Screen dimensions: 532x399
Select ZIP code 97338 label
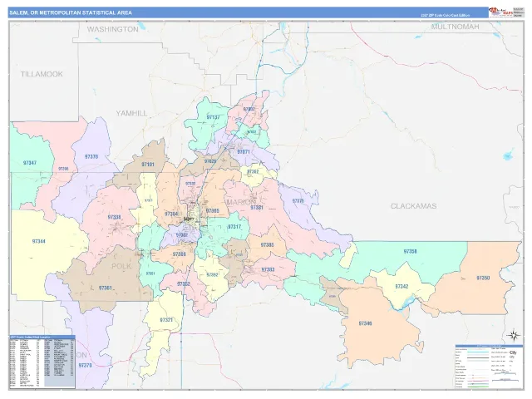(115, 217)
